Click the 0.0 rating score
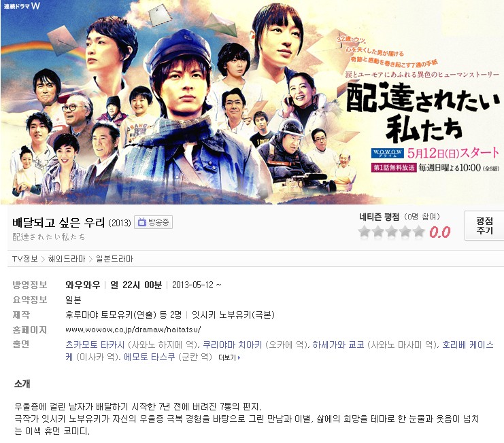 point(439,232)
